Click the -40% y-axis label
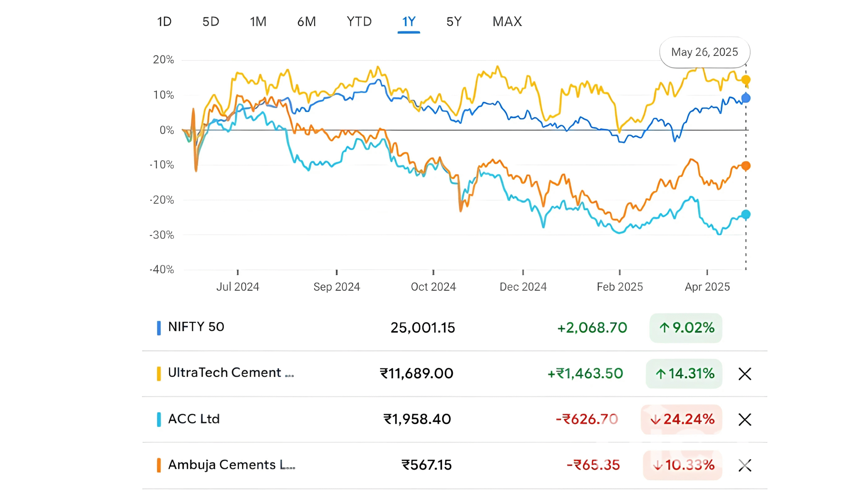The width and height of the screenshot is (868, 496). click(161, 270)
